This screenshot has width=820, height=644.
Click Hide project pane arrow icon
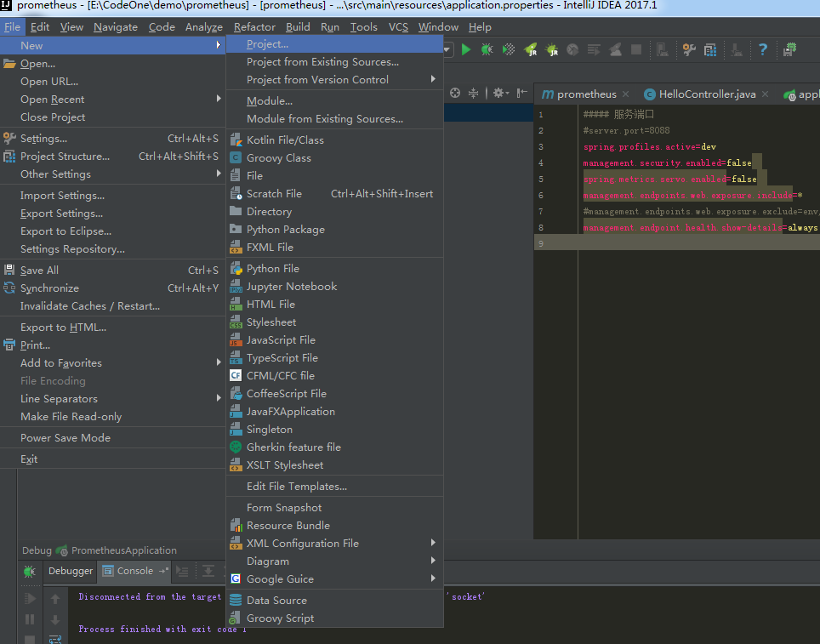521,93
